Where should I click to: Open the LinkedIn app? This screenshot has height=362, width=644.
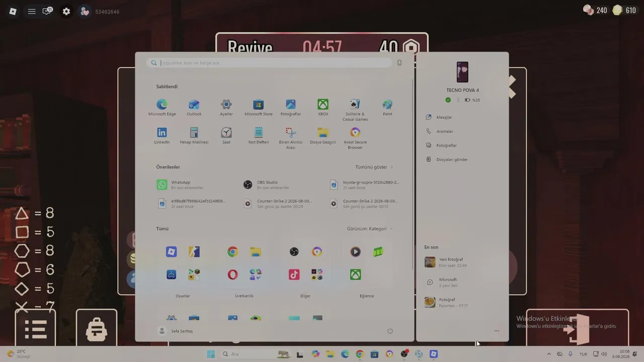[162, 135]
